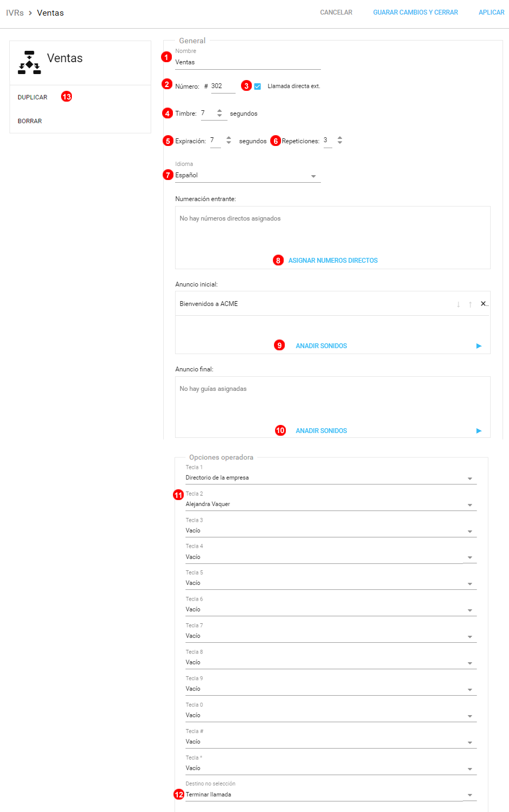Open the Destino no selección dropdown
The width and height of the screenshot is (509, 812).
pos(470,795)
